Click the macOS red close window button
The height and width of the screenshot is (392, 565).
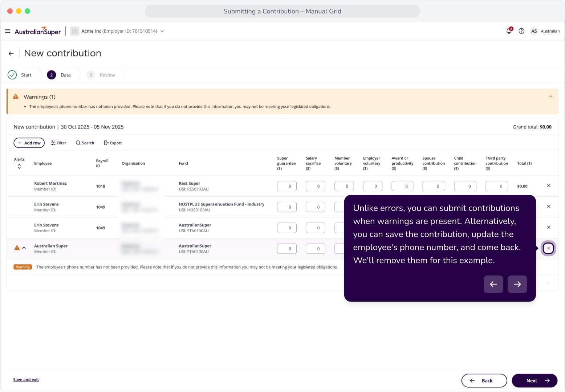tap(10, 11)
